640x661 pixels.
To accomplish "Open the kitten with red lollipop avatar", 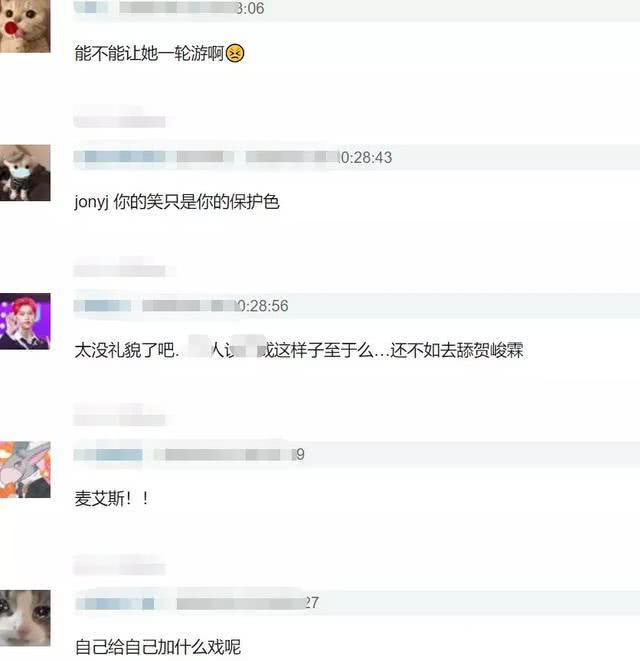I will pyautogui.click(x=25, y=25).
